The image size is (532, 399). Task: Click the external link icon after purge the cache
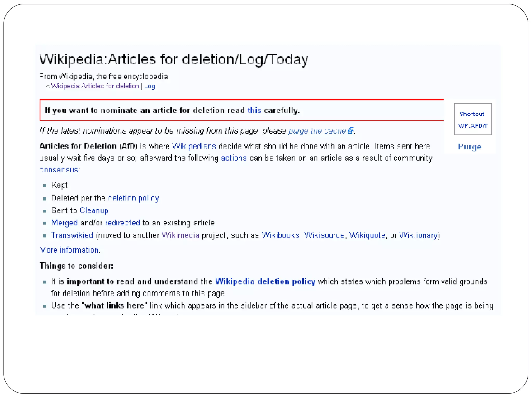click(x=350, y=130)
